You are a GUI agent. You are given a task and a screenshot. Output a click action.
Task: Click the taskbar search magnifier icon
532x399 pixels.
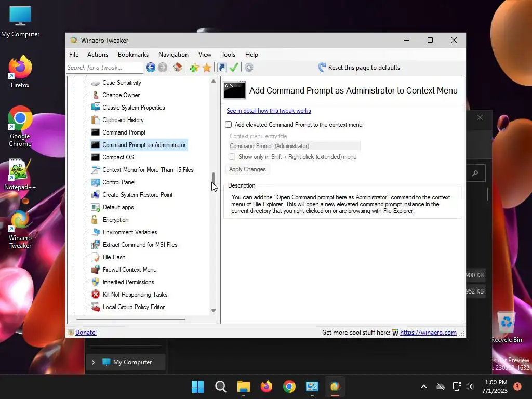click(220, 387)
